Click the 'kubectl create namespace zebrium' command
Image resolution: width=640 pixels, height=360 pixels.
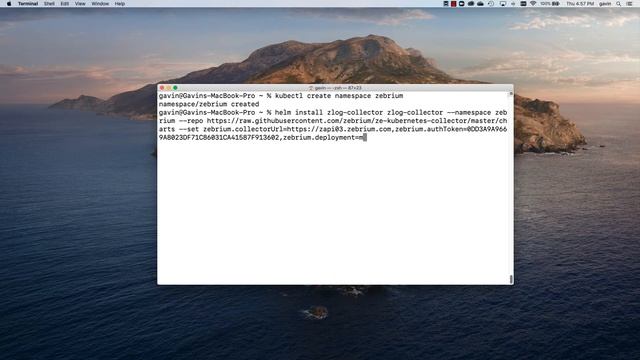tap(339, 96)
